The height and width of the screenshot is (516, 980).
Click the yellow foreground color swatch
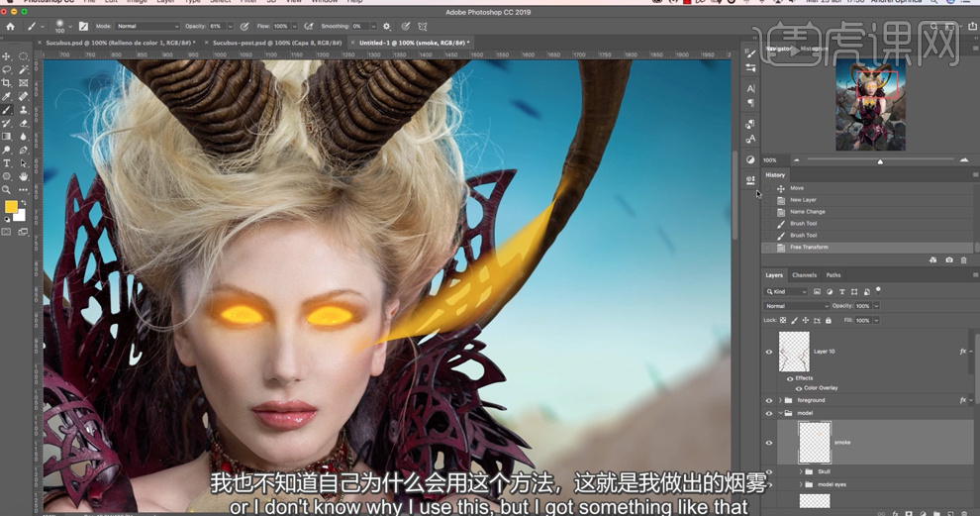coord(11,207)
